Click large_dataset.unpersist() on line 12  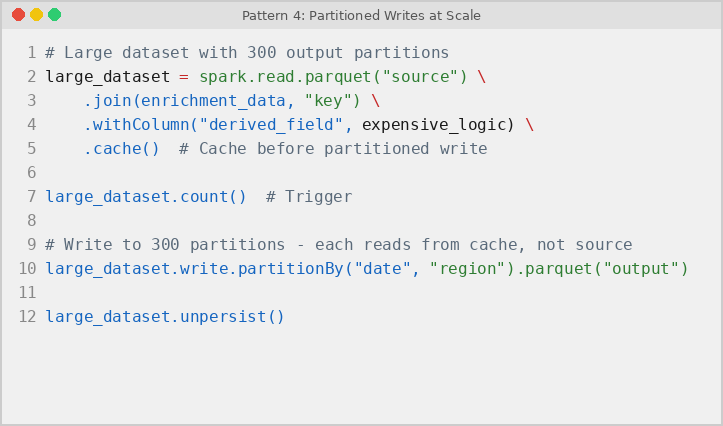pos(165,316)
